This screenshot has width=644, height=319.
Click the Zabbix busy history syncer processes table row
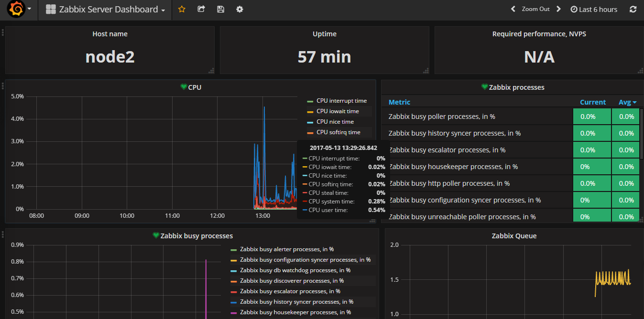(x=511, y=133)
